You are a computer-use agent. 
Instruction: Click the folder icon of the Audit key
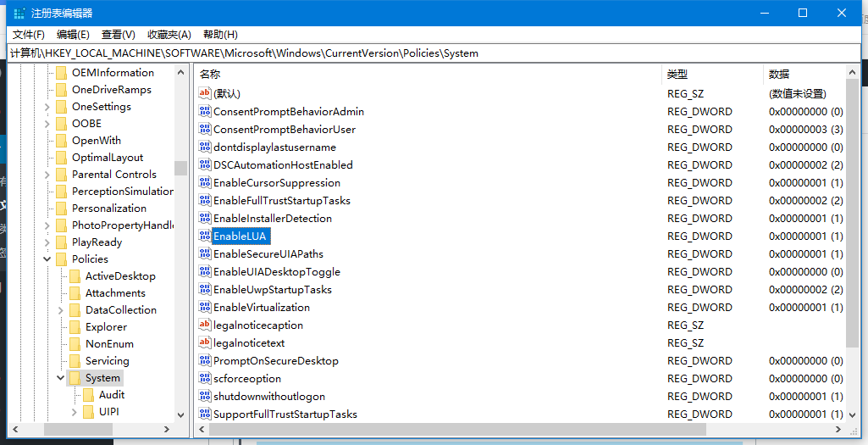tap(89, 395)
